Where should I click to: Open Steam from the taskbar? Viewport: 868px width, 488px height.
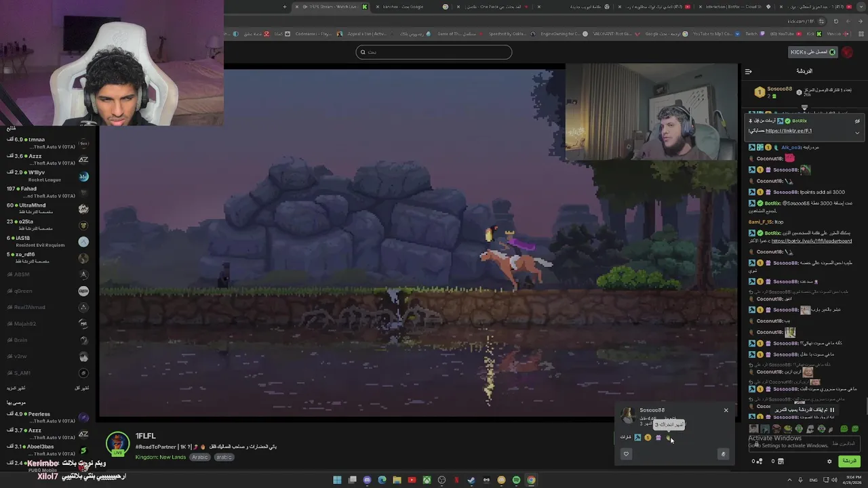pos(471,480)
